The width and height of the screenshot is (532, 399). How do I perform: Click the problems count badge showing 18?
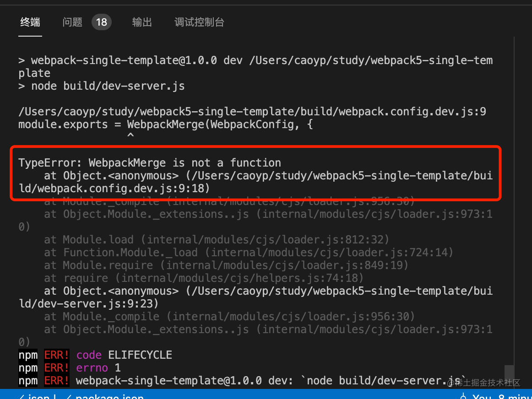[x=101, y=22]
